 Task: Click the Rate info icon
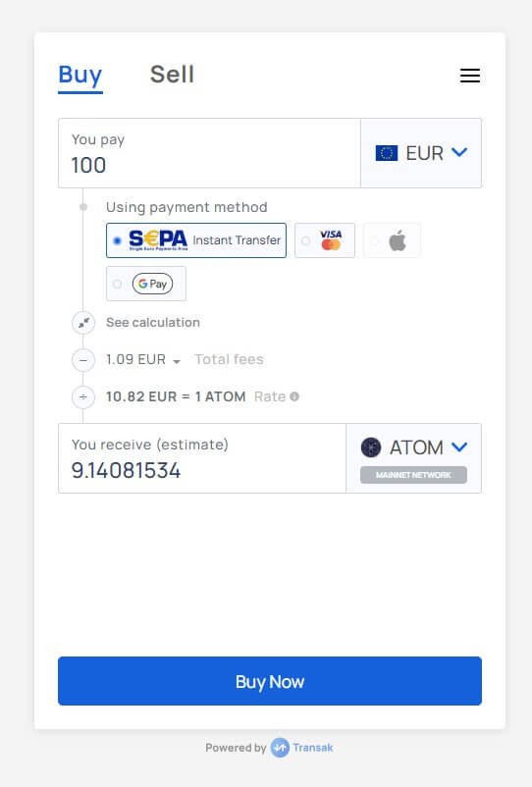point(294,396)
